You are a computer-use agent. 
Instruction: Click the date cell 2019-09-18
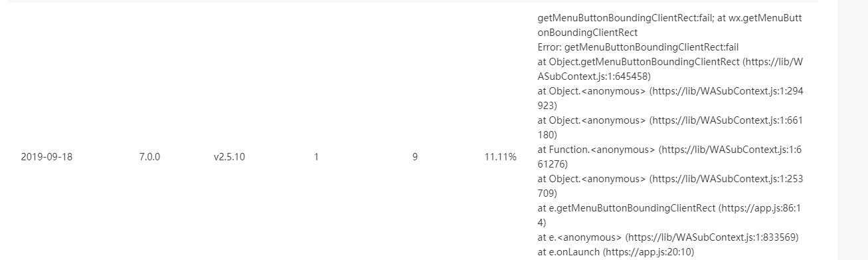pyautogui.click(x=46, y=157)
